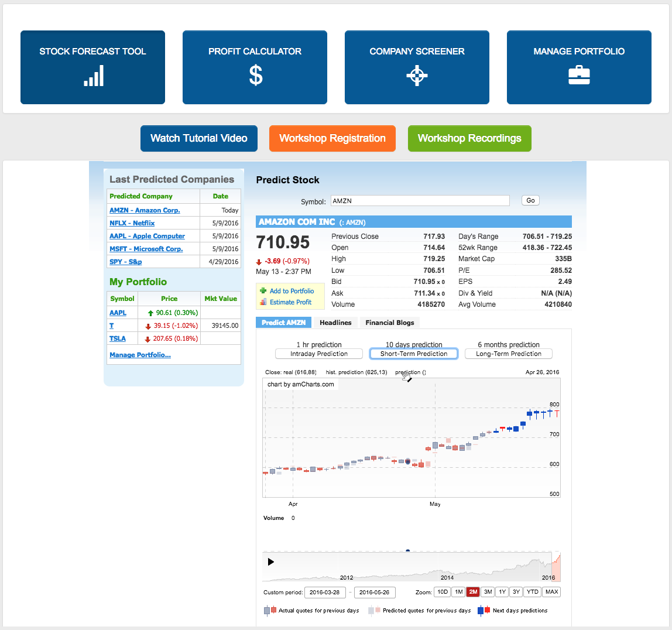The width and height of the screenshot is (672, 630).
Task: Switch to the Headlines tab
Action: pyautogui.click(x=335, y=323)
